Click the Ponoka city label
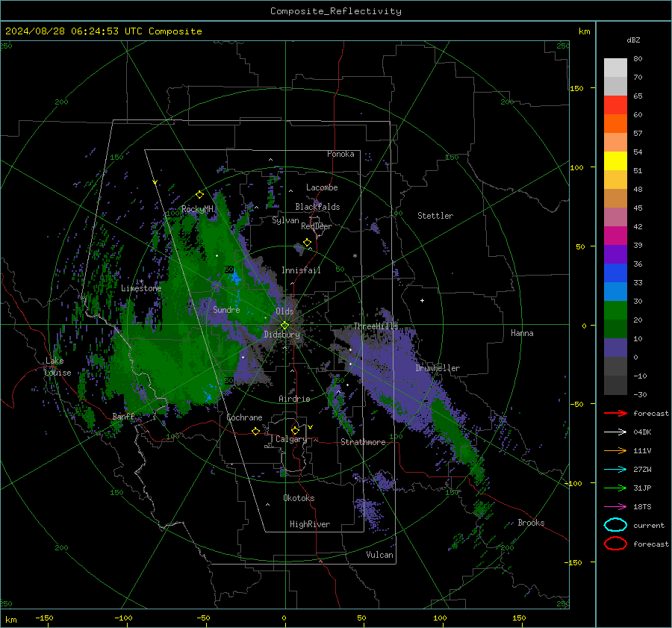The image size is (672, 628). tap(340, 154)
